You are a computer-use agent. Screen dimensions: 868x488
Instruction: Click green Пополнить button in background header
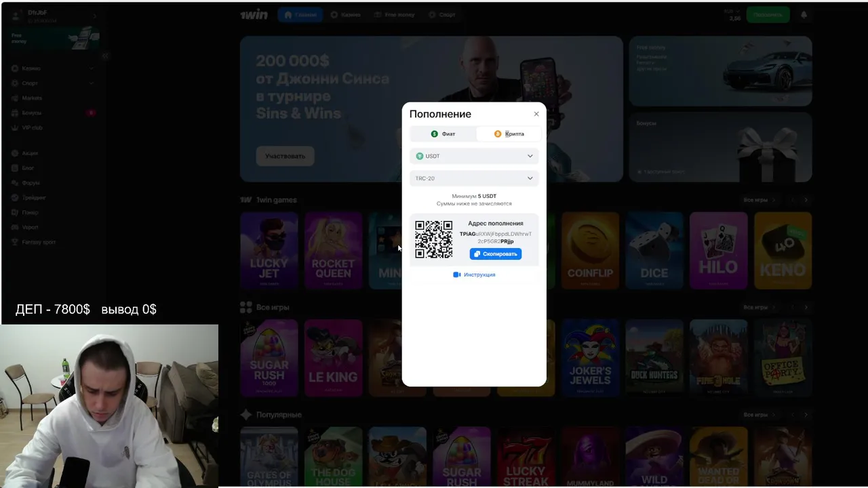coord(768,14)
